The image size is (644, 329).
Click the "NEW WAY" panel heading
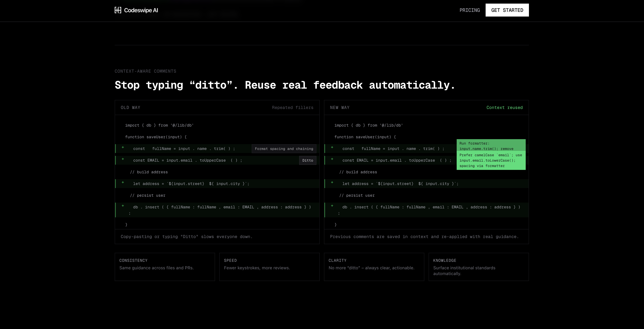click(x=340, y=108)
